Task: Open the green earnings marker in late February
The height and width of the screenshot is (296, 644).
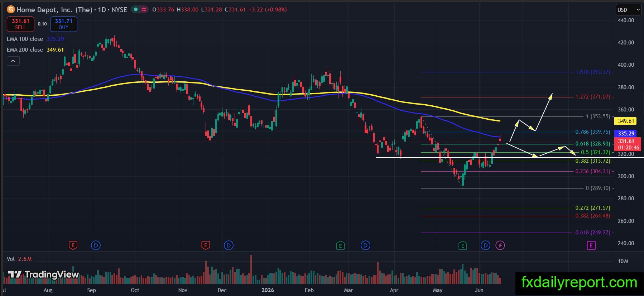Action: pos(340,245)
